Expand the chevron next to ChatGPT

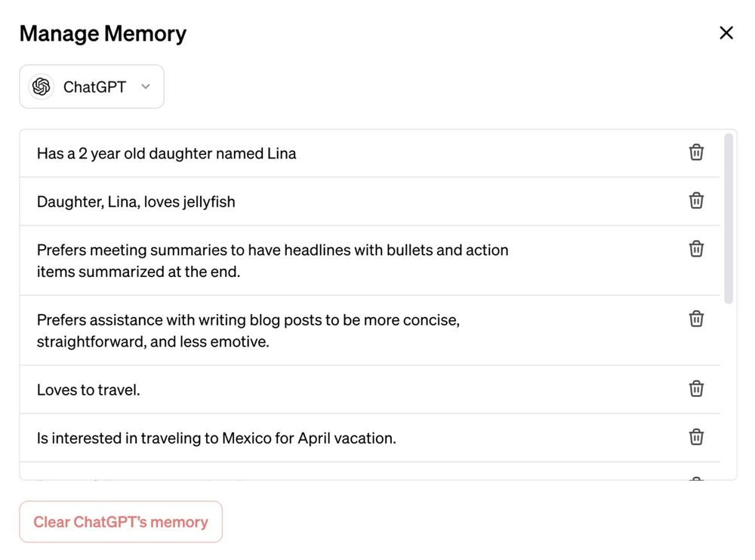(x=146, y=87)
